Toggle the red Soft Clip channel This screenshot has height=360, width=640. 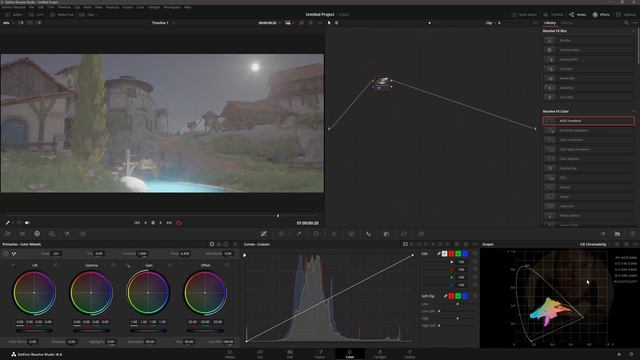click(451, 296)
